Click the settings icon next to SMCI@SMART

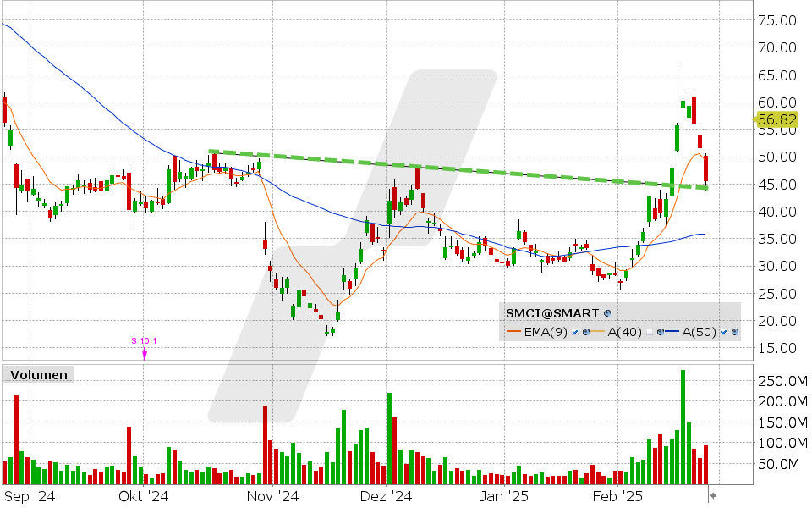[x=607, y=313]
